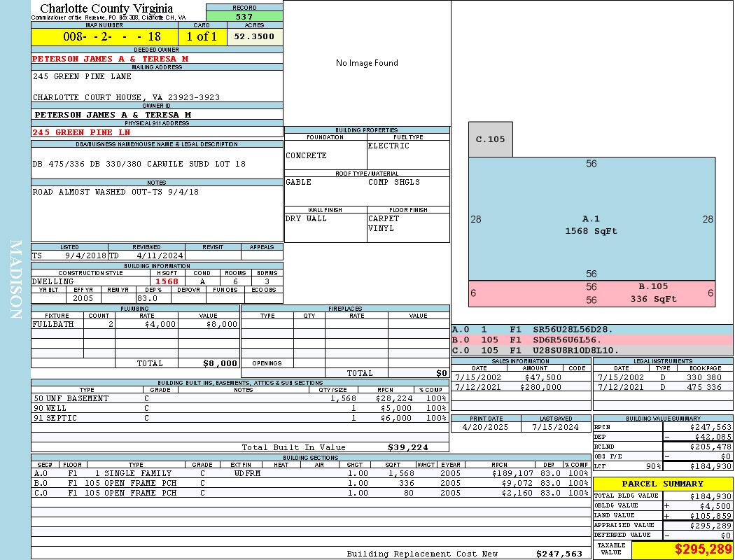Click the Charlotte County Virginia title

[x=106, y=8]
